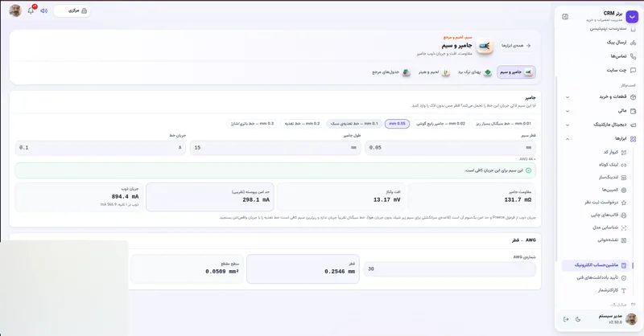Choose the 0.01 mm preset chip
The image size is (644, 336).
pos(504,124)
